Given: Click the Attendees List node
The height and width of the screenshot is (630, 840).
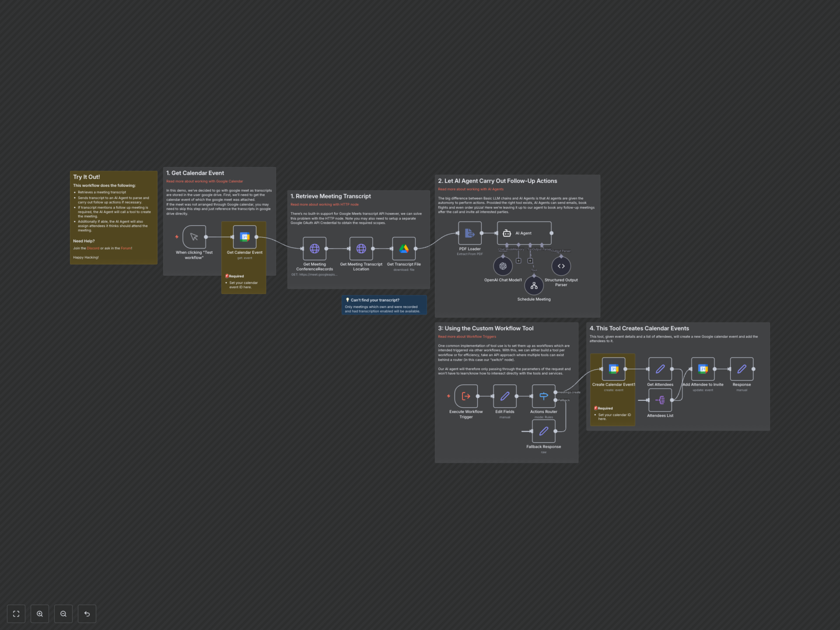Looking at the screenshot, I should (660, 400).
